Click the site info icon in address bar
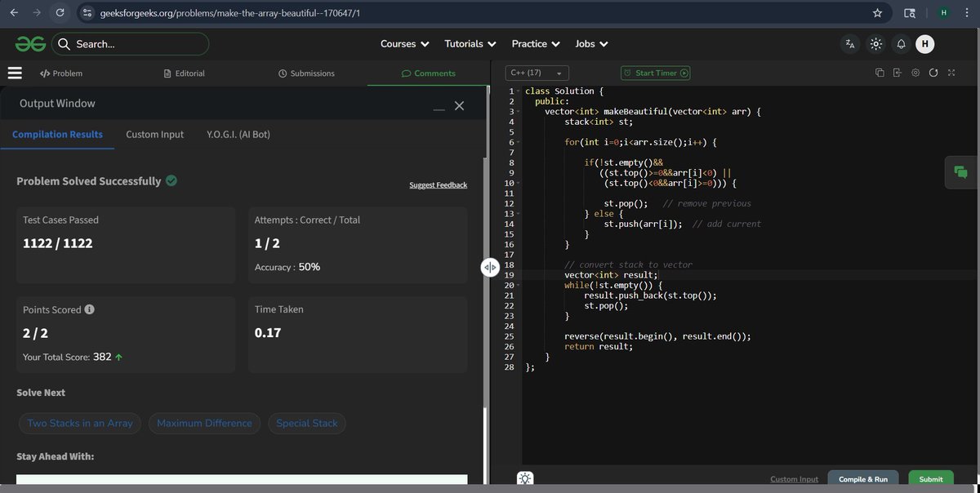 tap(88, 13)
